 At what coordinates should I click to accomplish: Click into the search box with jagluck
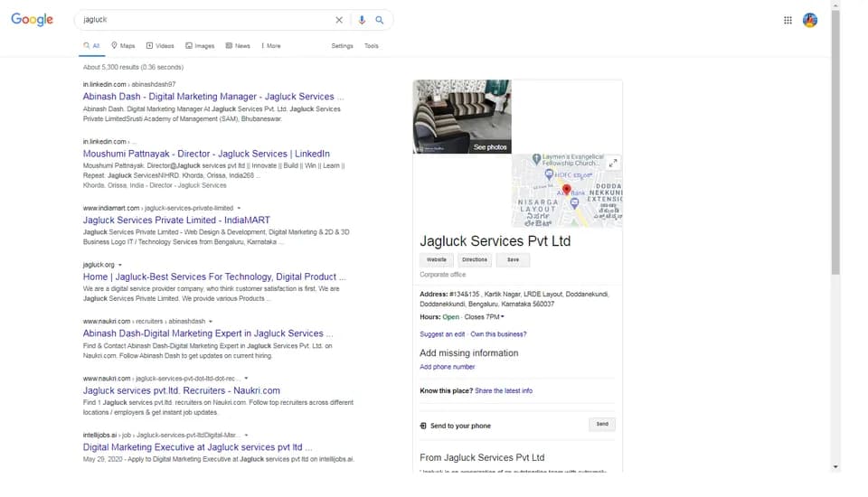pyautogui.click(x=205, y=20)
